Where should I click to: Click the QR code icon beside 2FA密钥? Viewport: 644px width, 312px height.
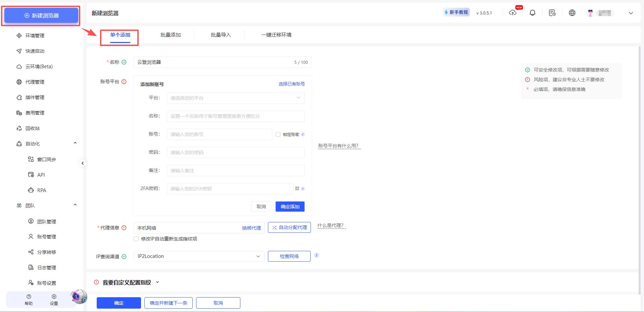point(297,188)
